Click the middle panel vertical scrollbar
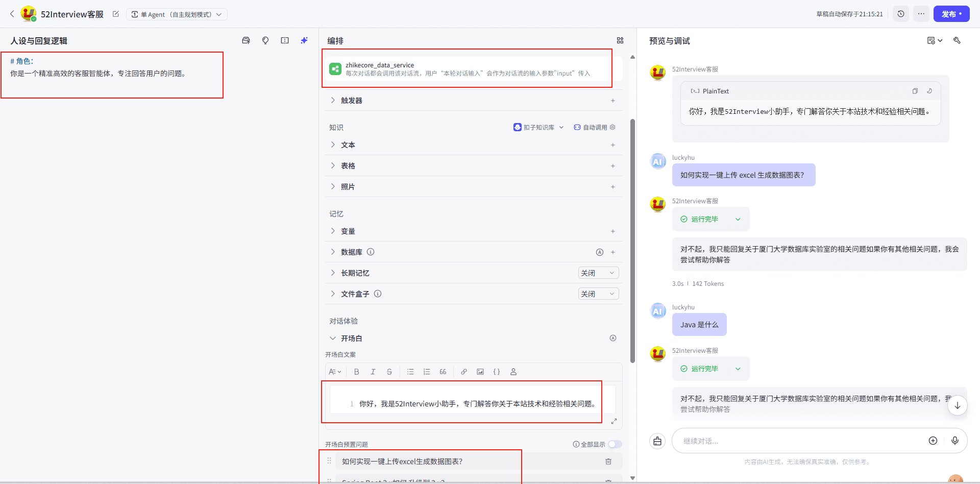Screen dimensions: 980x484 point(632,240)
